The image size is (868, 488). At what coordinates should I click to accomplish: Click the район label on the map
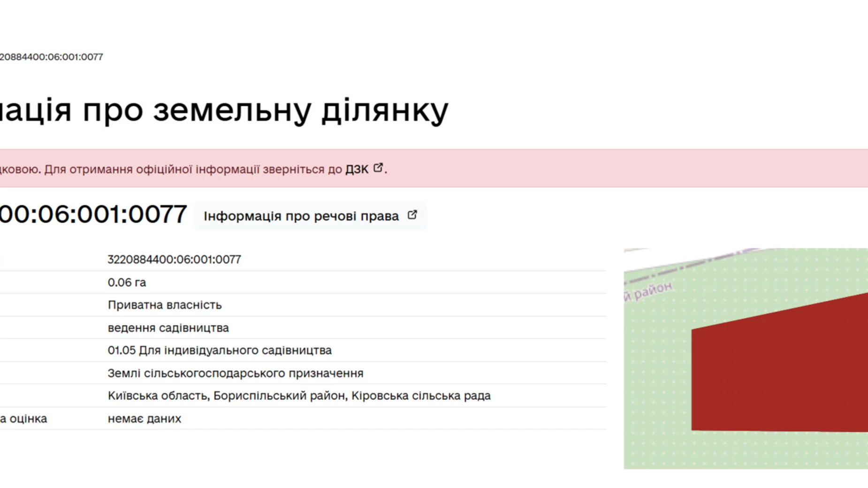coord(648,291)
